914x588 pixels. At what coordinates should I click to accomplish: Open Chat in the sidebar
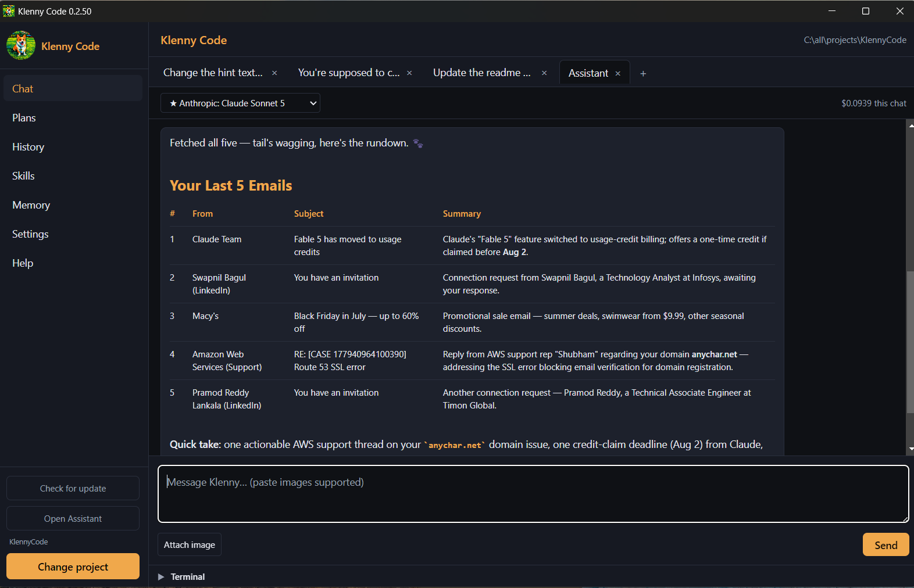coord(73,88)
